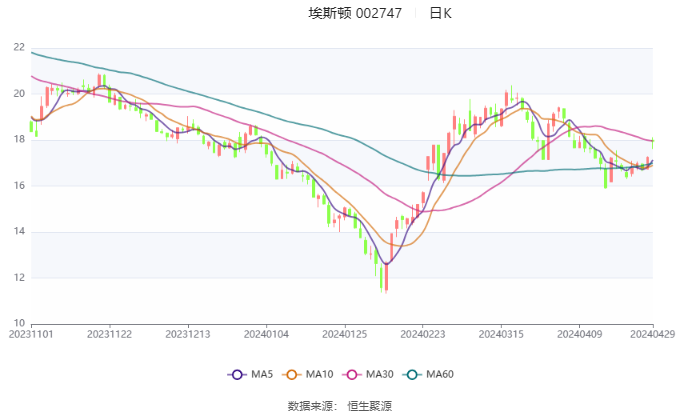The height and width of the screenshot is (413, 680).
Task: Toggle the MA5 series label
Action: [x=262, y=374]
